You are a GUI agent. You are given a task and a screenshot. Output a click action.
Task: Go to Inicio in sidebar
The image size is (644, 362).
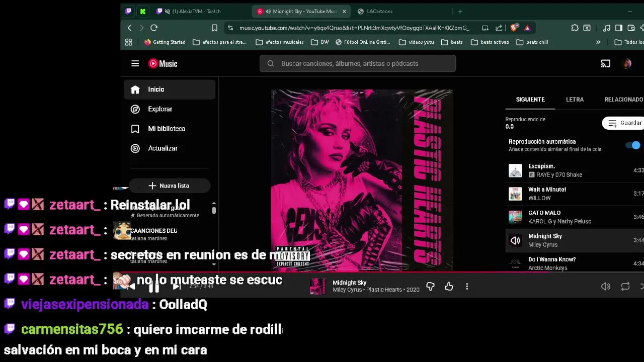coord(170,89)
